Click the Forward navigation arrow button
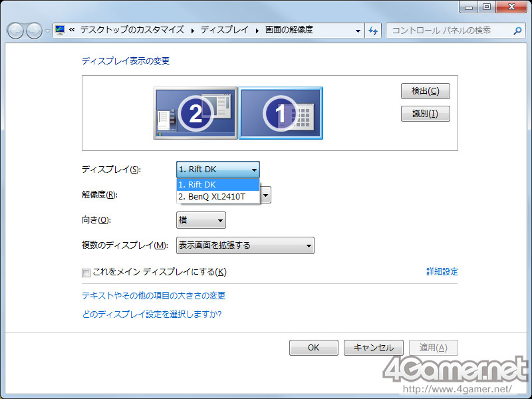 point(34,31)
